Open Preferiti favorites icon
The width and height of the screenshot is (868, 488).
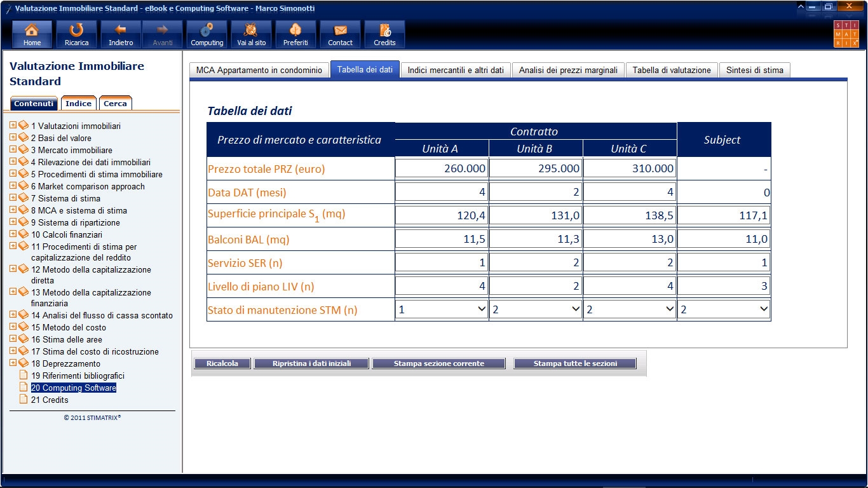(x=295, y=34)
